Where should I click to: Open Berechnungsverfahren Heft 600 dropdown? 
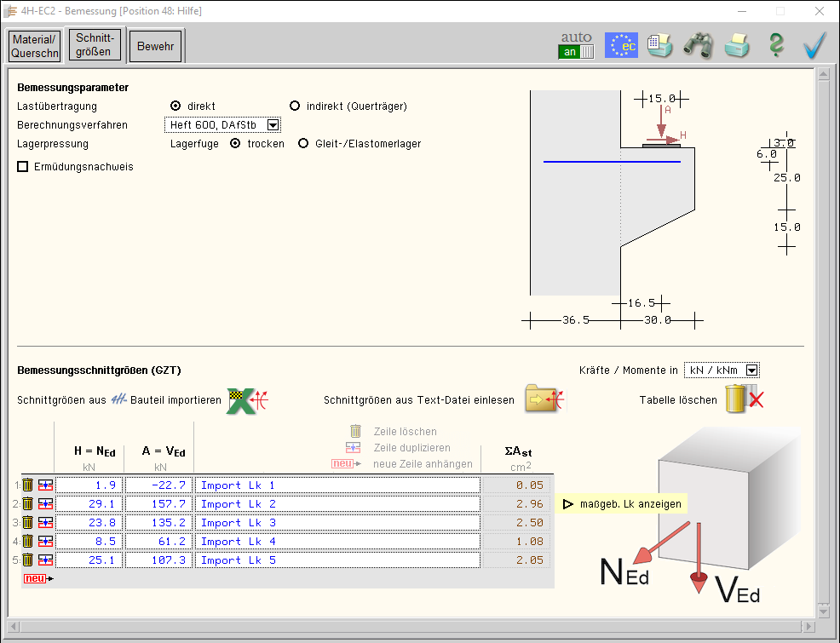tap(273, 125)
